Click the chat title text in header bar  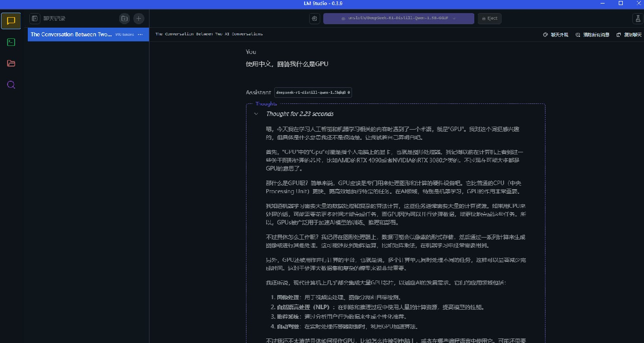point(209,34)
